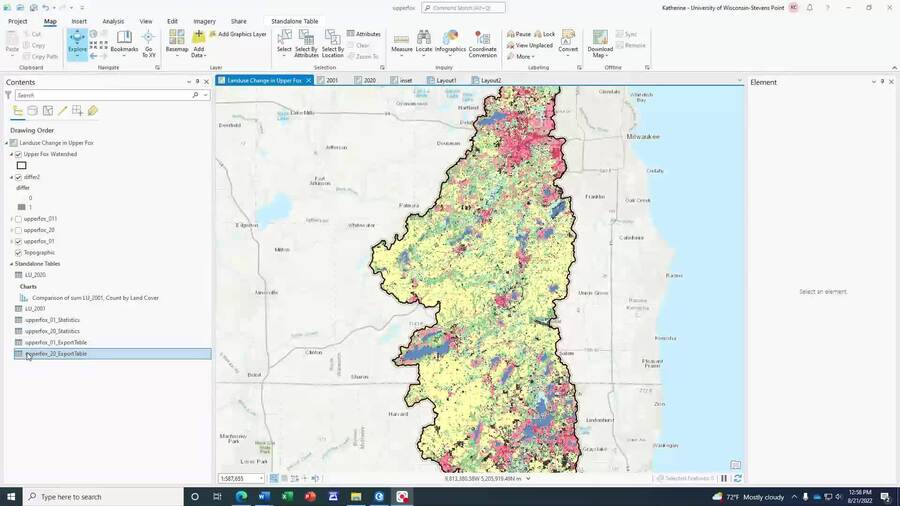The width and height of the screenshot is (900, 506).
Task: Select List By Data Source icon
Action: point(33,111)
